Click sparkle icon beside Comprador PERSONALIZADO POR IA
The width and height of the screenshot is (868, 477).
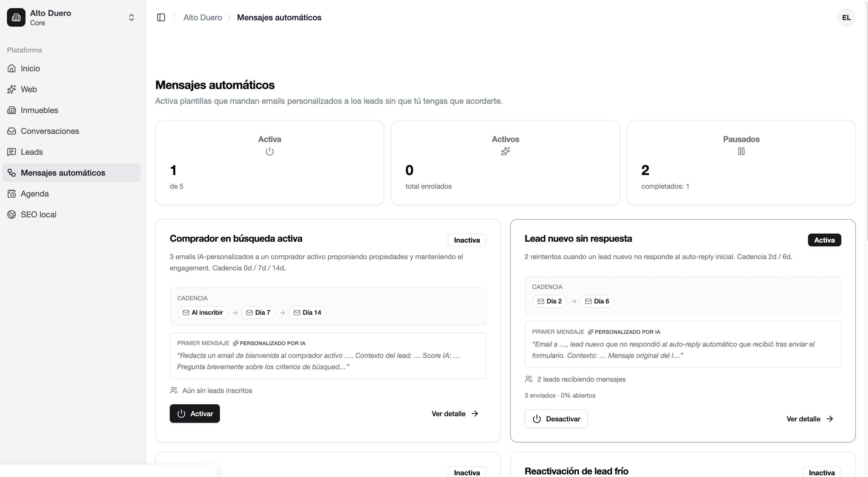click(x=236, y=343)
